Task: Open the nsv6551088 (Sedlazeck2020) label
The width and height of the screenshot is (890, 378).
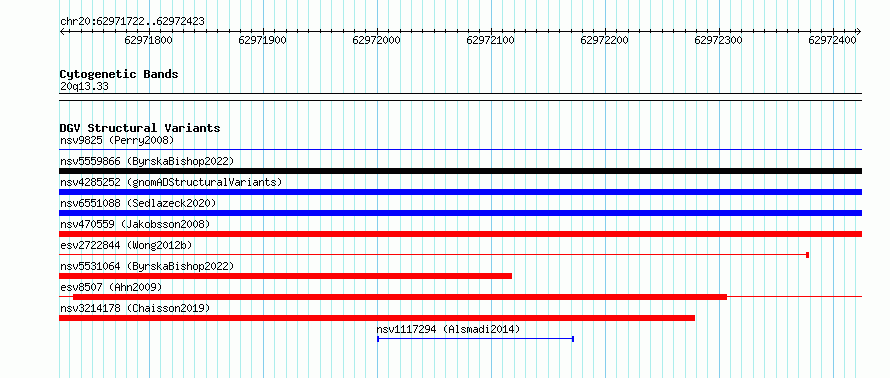Action: [x=138, y=203]
